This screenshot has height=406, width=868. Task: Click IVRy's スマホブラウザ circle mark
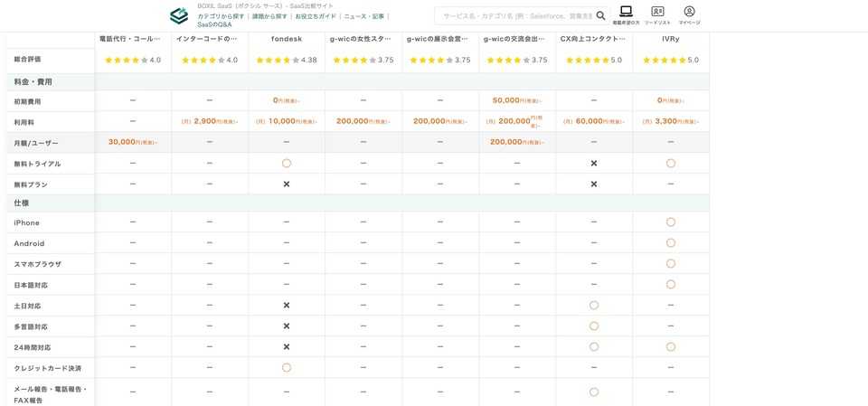(x=670, y=264)
